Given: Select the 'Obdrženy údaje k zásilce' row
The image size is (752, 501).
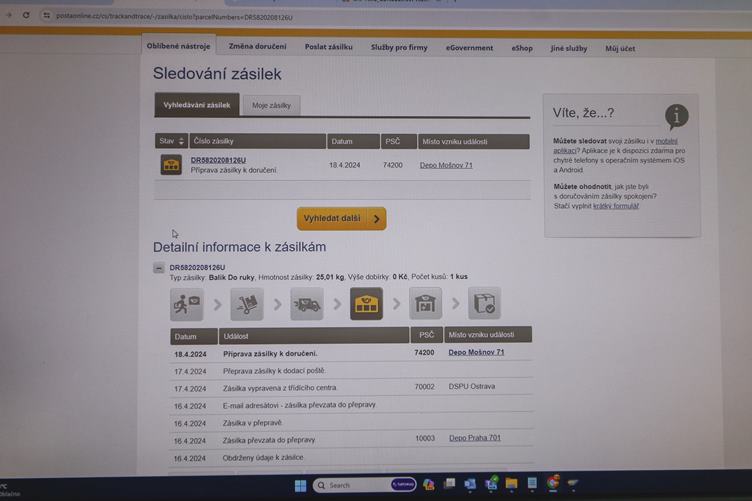Looking at the screenshot, I should click(351, 458).
